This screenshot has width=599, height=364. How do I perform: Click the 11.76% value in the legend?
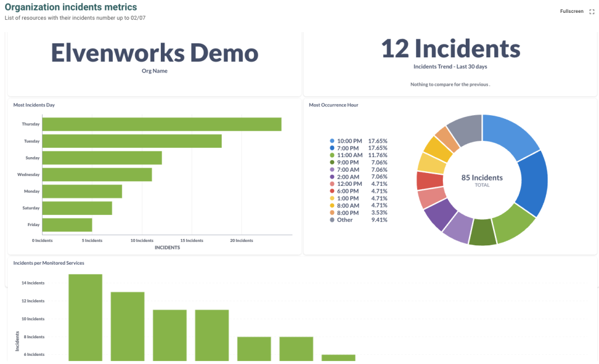pos(378,155)
